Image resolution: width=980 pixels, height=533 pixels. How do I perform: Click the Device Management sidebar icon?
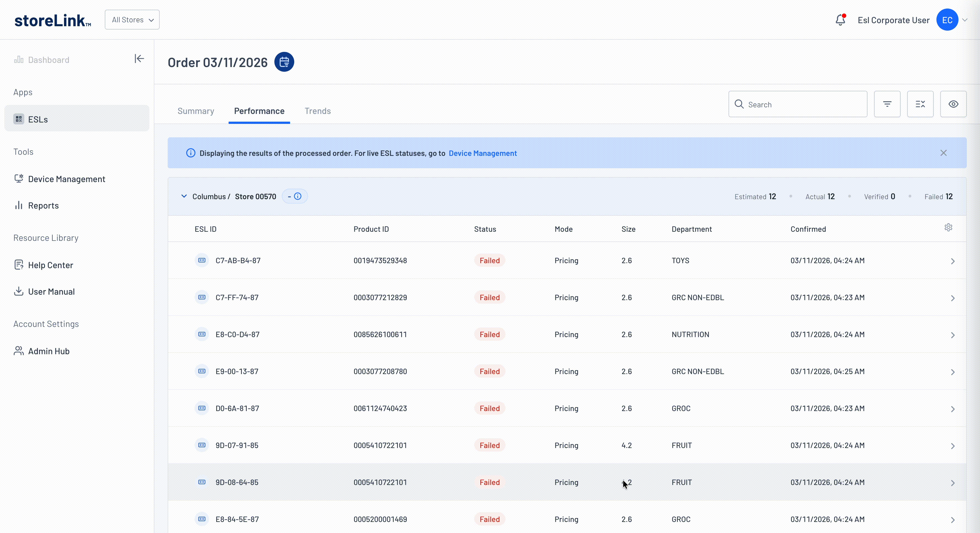click(x=19, y=178)
